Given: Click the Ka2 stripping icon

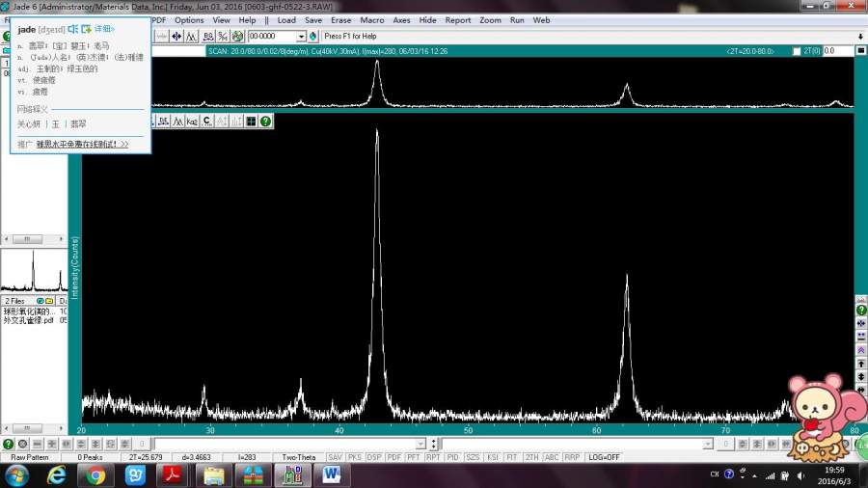Looking at the screenshot, I should [x=192, y=121].
